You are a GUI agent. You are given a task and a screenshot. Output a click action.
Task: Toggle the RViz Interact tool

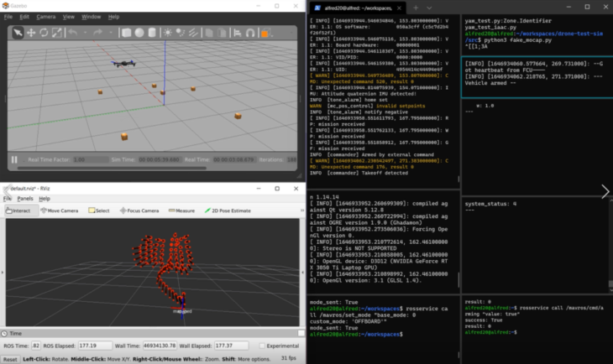pyautogui.click(x=18, y=211)
